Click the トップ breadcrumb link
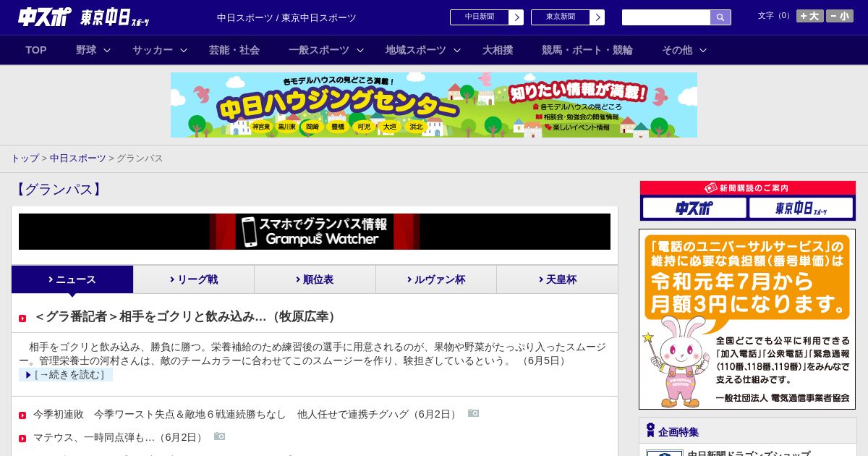The height and width of the screenshot is (456, 868). [25, 158]
